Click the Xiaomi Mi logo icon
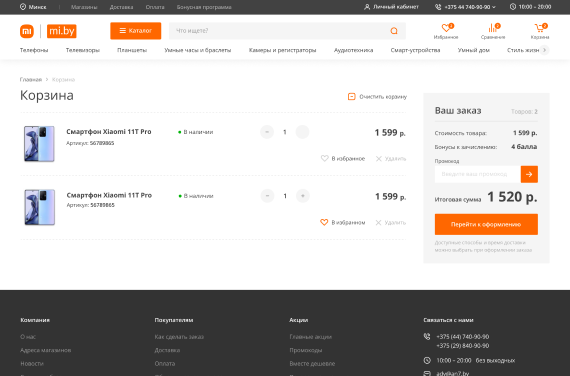The height and width of the screenshot is (376, 570). 27,31
